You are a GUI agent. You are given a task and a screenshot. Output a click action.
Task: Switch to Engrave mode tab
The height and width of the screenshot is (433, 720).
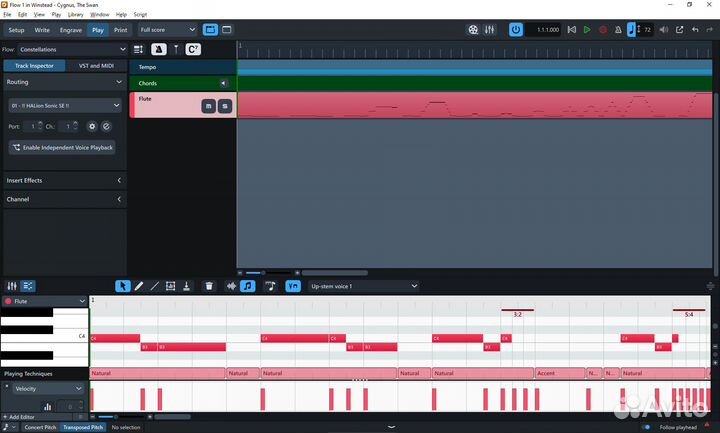(x=71, y=30)
